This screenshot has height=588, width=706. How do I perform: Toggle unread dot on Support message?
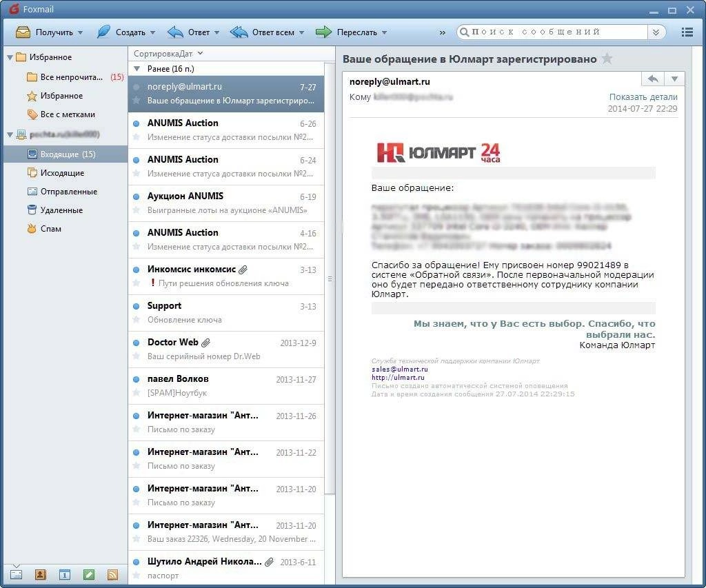(x=136, y=306)
